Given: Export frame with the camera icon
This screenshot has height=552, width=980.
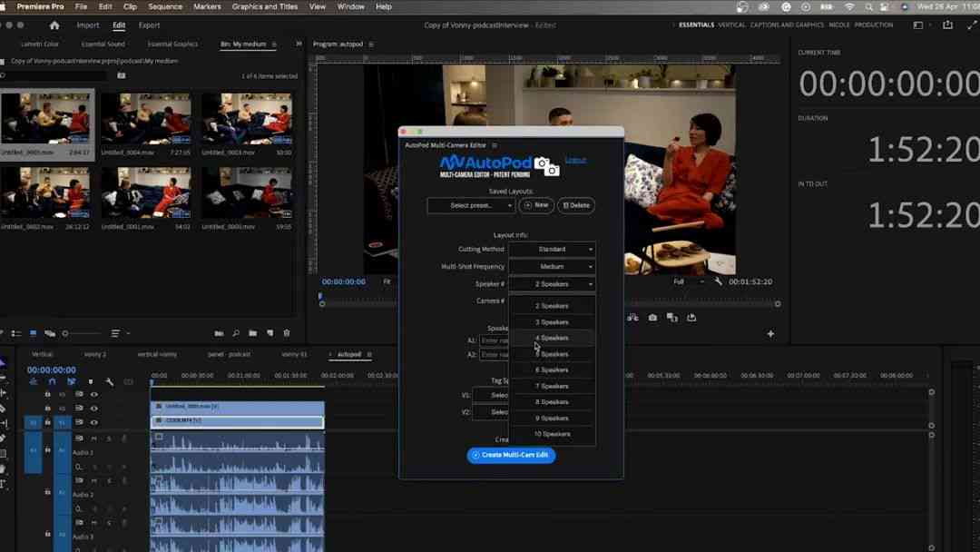Looking at the screenshot, I should tap(652, 318).
